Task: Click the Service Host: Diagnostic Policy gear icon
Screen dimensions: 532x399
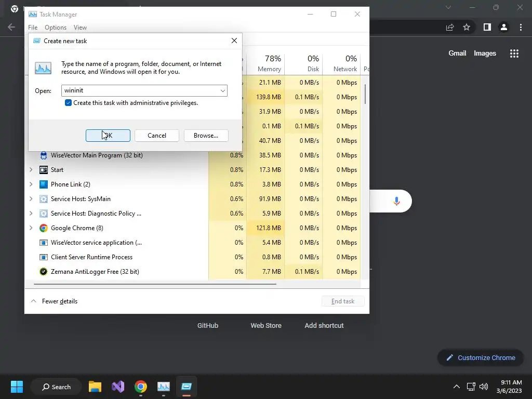Action: point(44,214)
